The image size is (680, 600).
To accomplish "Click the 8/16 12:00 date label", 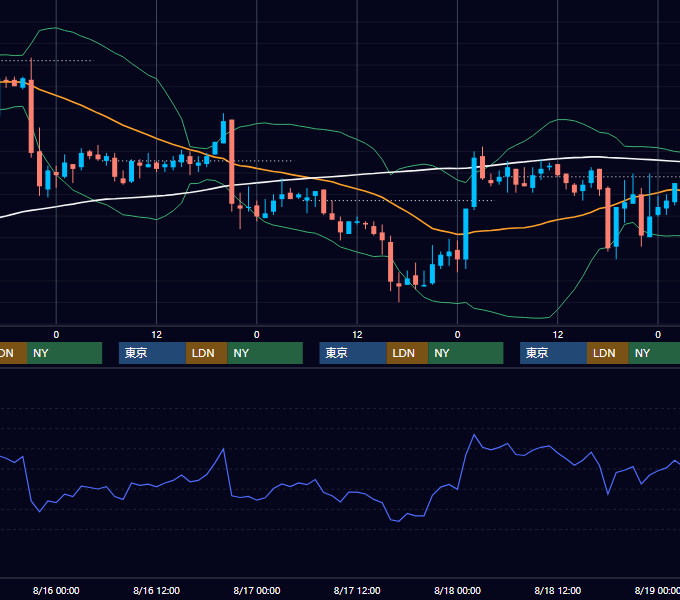I will (157, 590).
